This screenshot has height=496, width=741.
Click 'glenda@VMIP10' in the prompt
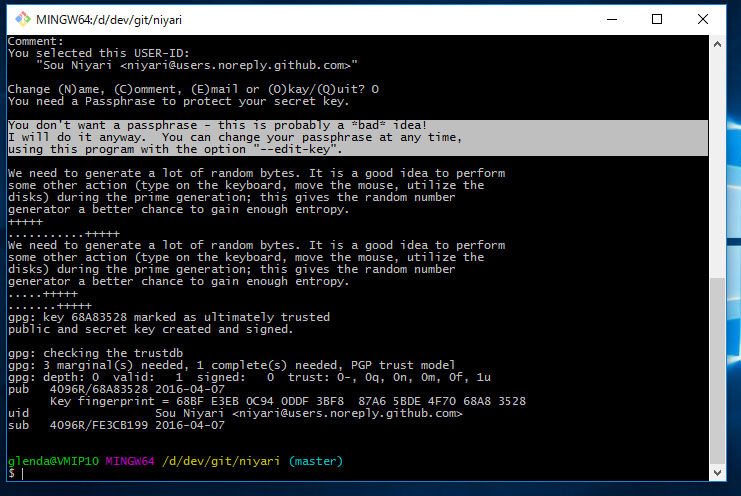pyautogui.click(x=53, y=461)
